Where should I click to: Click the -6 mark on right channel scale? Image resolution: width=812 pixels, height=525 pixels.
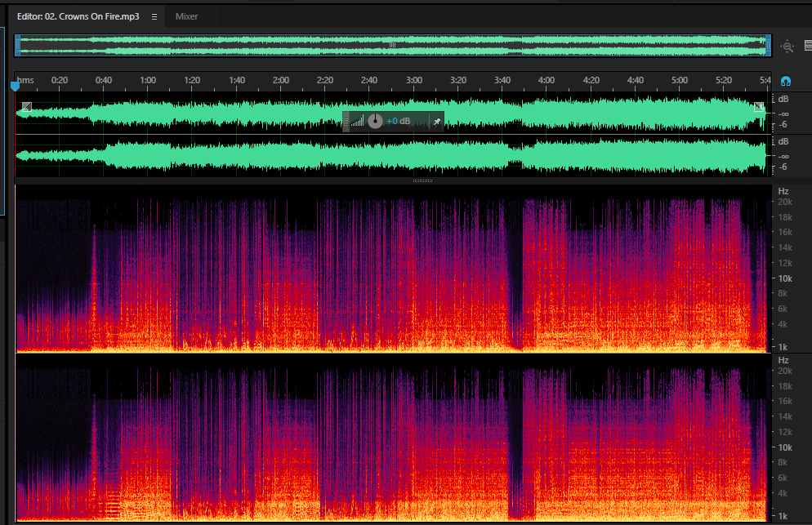(783, 167)
